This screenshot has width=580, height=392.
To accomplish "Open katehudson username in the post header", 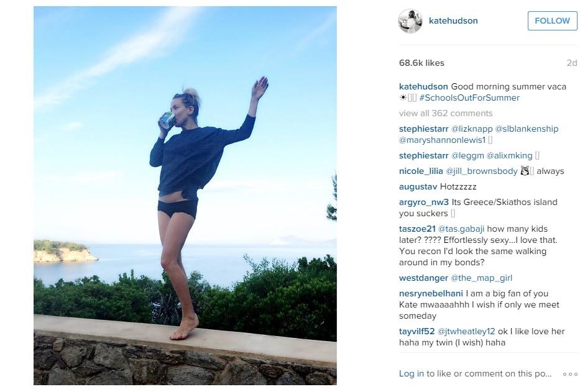I will tap(453, 21).
